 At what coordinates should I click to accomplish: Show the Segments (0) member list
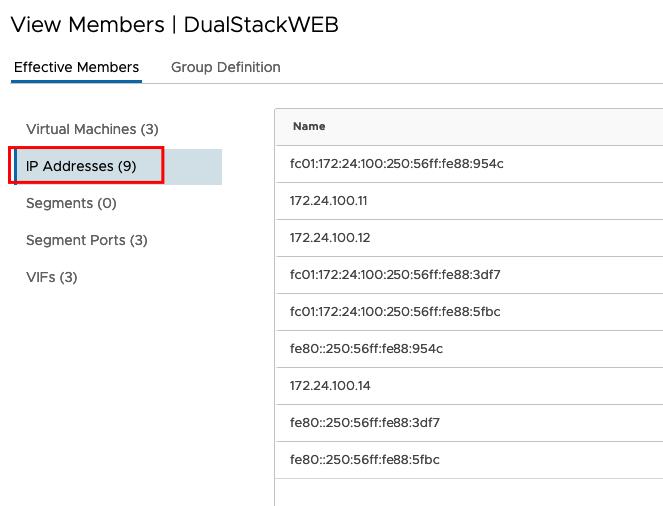[x=71, y=203]
